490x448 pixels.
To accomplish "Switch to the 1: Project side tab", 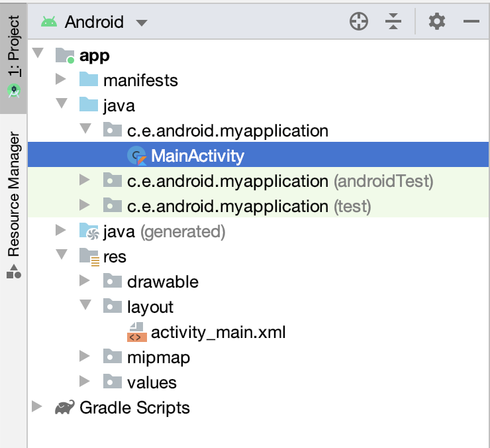I will coord(14,57).
